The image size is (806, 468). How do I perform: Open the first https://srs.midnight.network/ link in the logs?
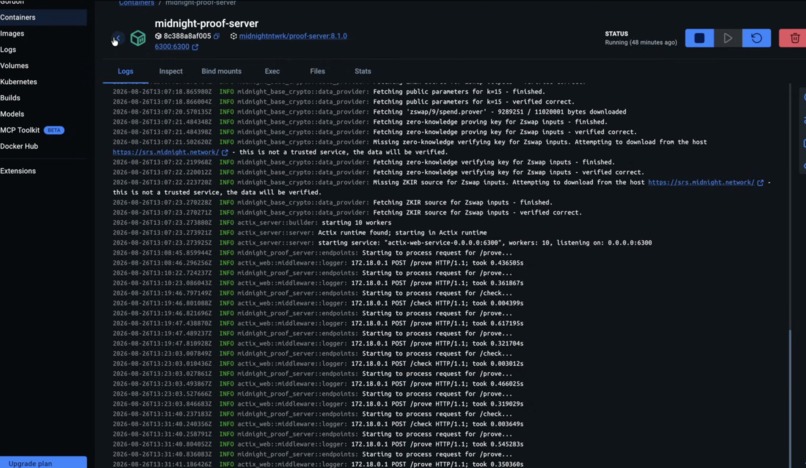(166, 152)
